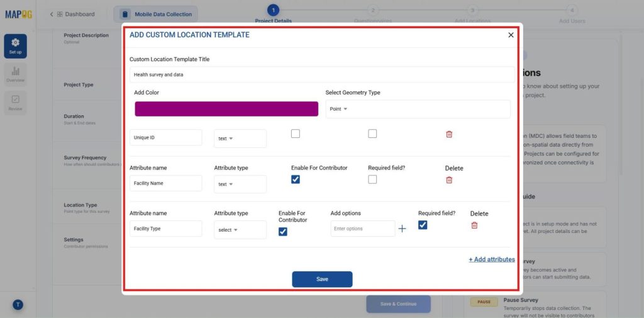Open the Select Geometry Type dropdown
The width and height of the screenshot is (644, 318).
click(418, 109)
